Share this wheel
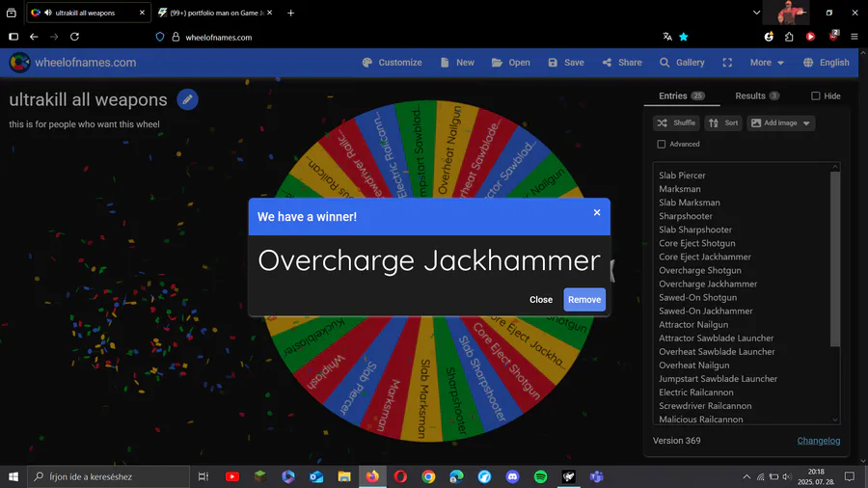This screenshot has width=868, height=488. click(622, 63)
